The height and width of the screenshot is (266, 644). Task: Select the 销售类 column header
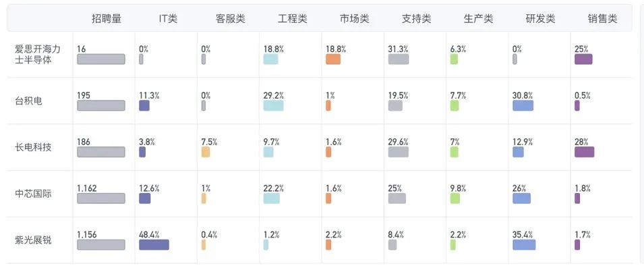pos(602,18)
